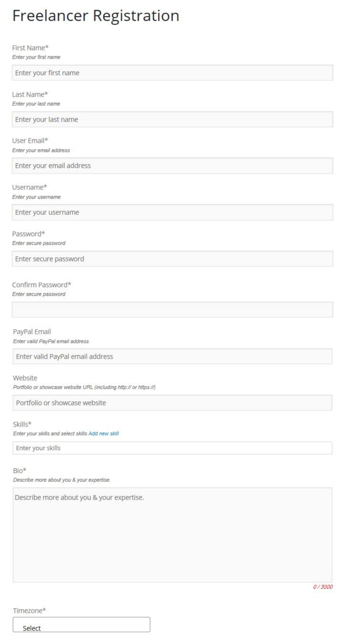Focus the empty Confirm Password field

coord(172,310)
